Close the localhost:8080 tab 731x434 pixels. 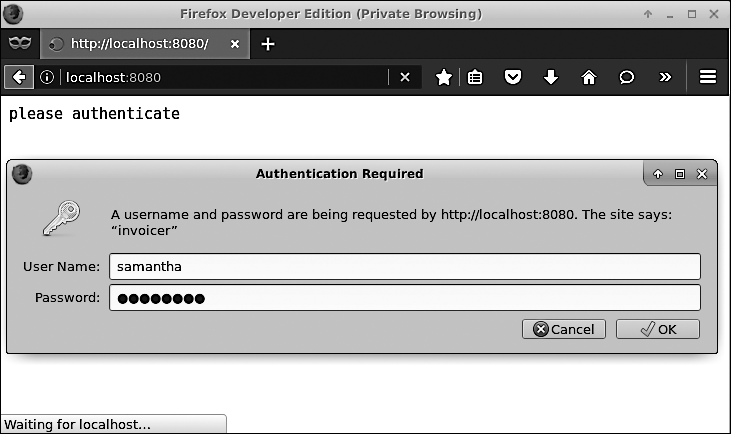point(235,44)
